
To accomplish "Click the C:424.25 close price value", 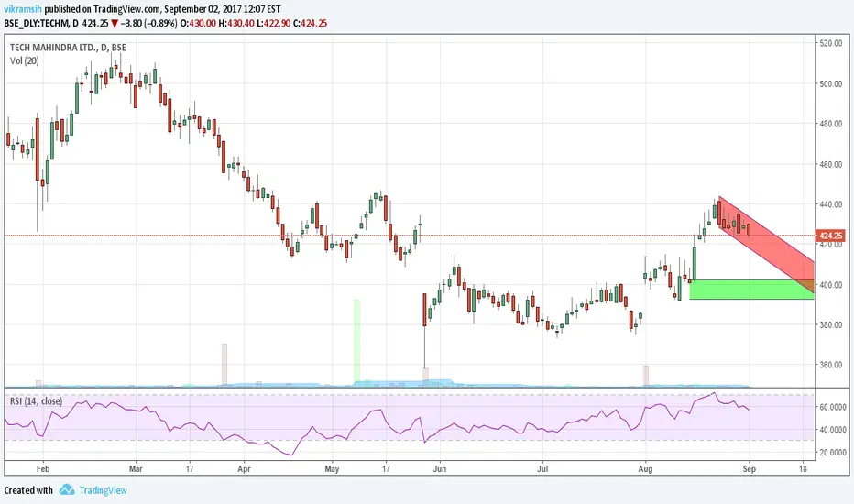I will click(x=310, y=24).
